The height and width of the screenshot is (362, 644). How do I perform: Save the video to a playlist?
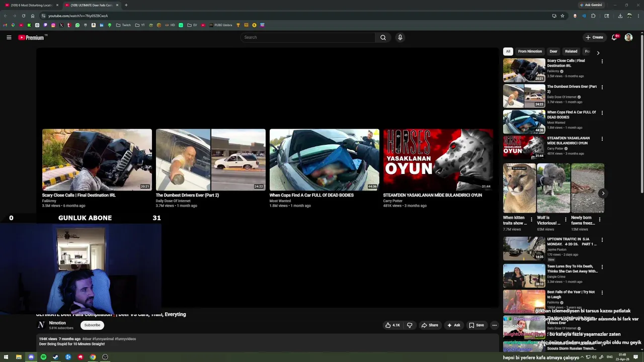pyautogui.click(x=476, y=325)
